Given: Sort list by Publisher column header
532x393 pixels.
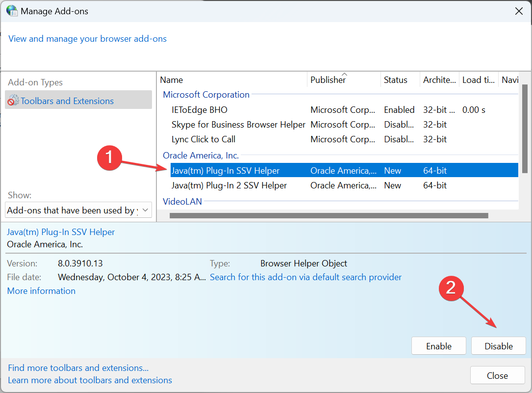Looking at the screenshot, I should point(328,80).
